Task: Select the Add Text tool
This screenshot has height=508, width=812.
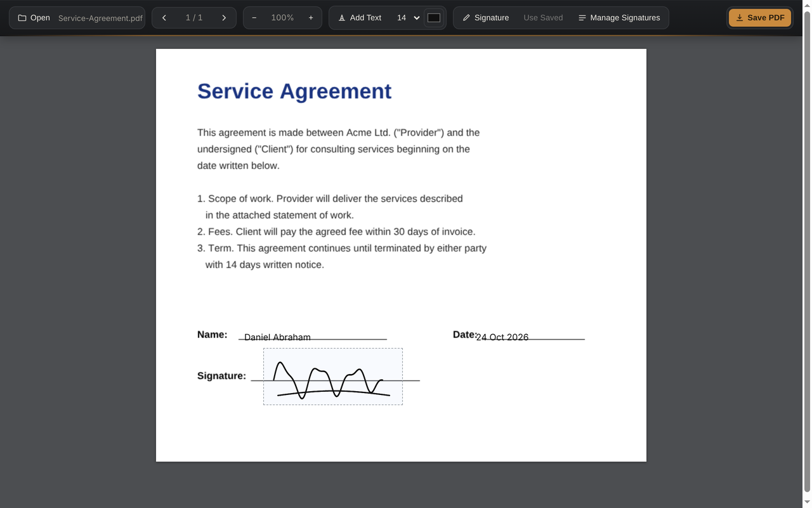Action: click(x=360, y=18)
